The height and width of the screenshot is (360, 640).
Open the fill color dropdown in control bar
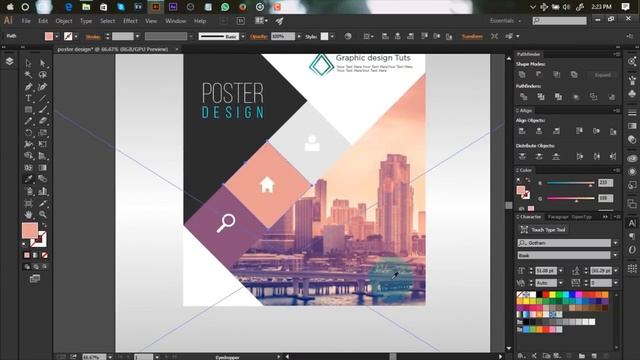coord(57,36)
